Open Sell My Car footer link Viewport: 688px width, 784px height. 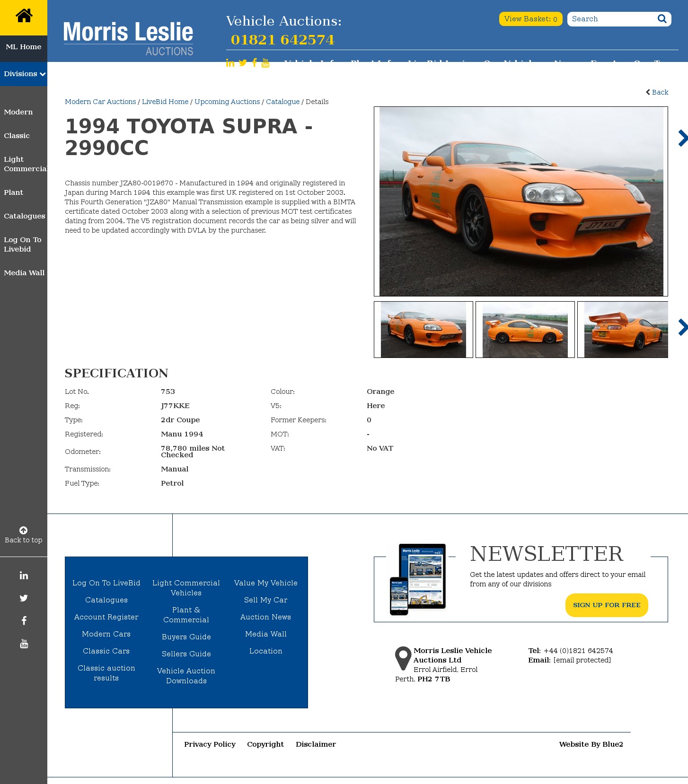(x=266, y=600)
